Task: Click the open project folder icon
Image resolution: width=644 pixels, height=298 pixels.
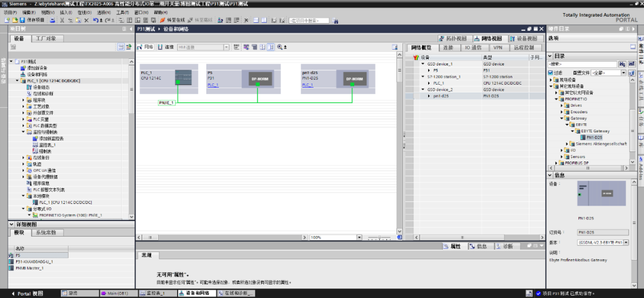Action: pos(15,20)
